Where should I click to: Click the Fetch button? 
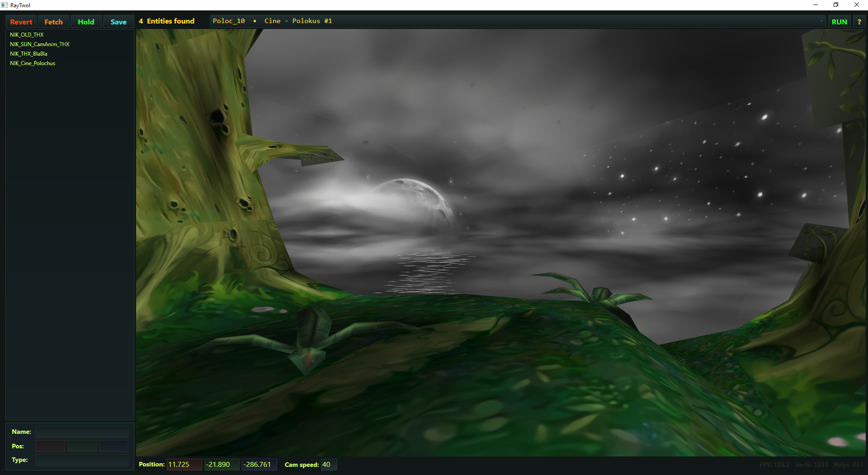tap(53, 22)
